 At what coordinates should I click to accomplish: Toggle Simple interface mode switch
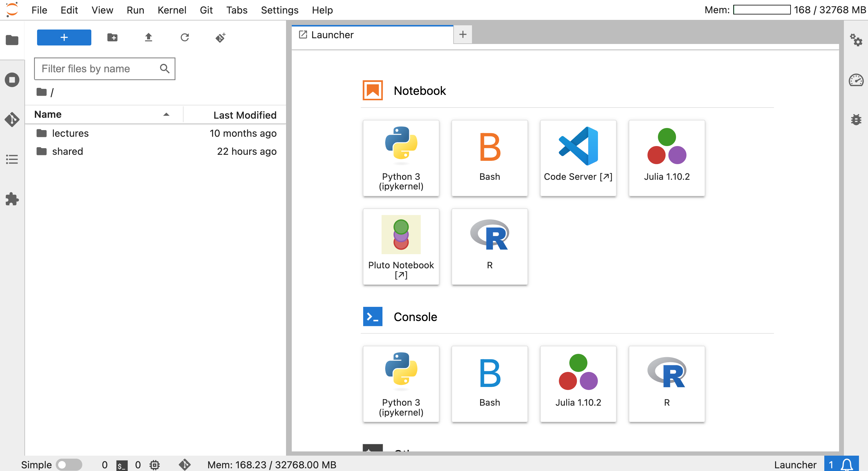click(x=69, y=465)
